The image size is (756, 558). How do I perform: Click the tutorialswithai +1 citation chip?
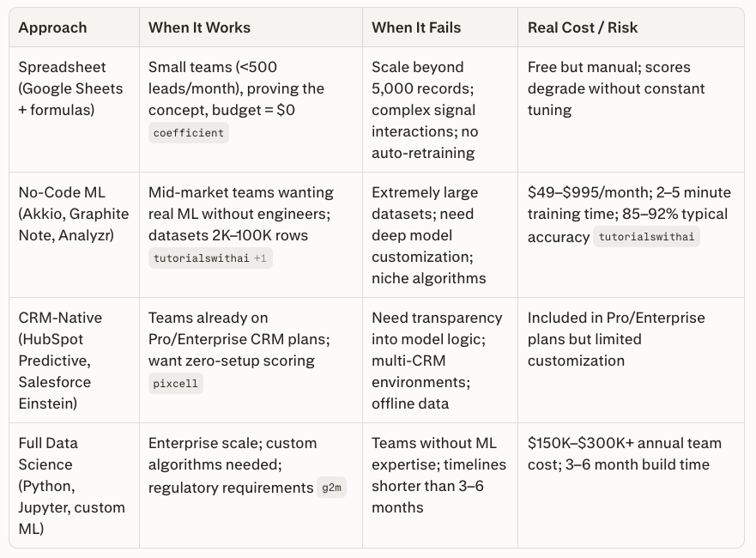pos(210,258)
